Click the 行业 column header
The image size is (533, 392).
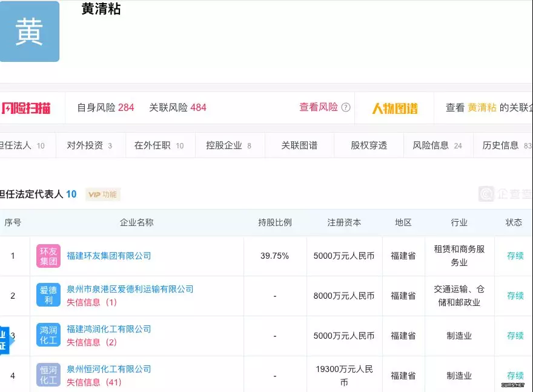pyautogui.click(x=459, y=222)
